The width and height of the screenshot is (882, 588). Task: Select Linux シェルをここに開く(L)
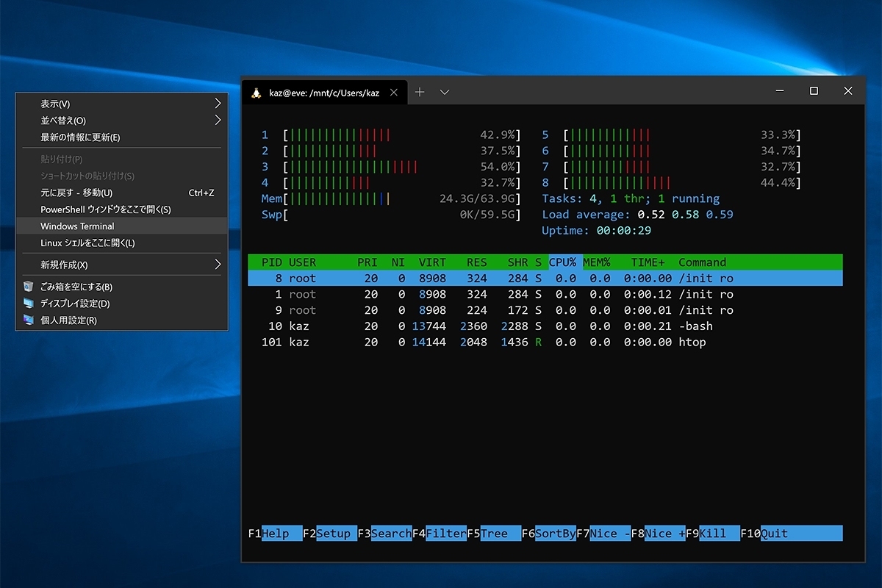pyautogui.click(x=122, y=243)
